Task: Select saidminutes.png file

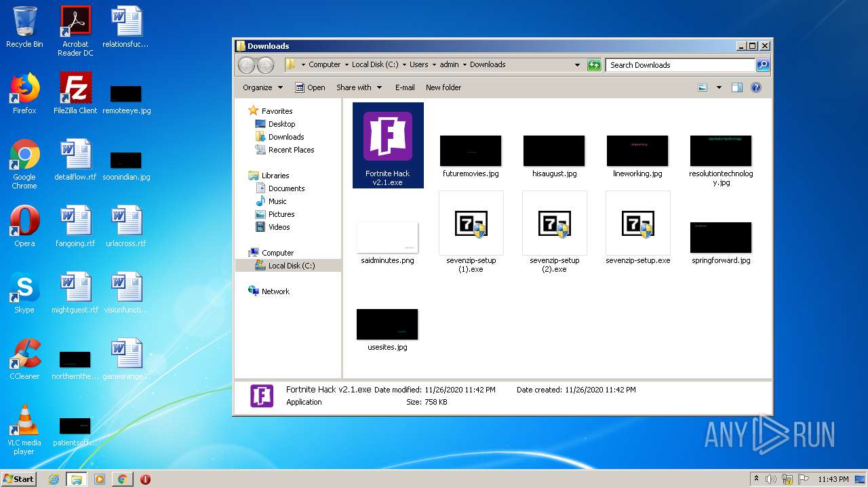Action: click(x=387, y=243)
